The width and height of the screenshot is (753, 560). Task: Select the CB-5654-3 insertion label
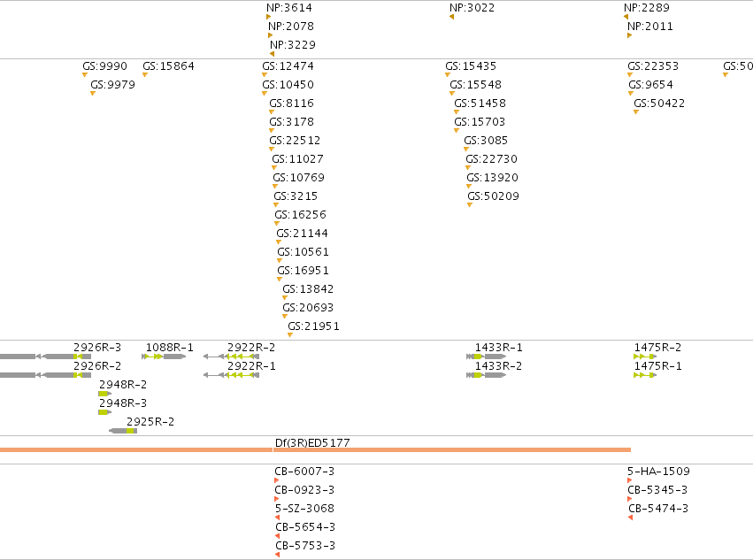[x=305, y=527]
